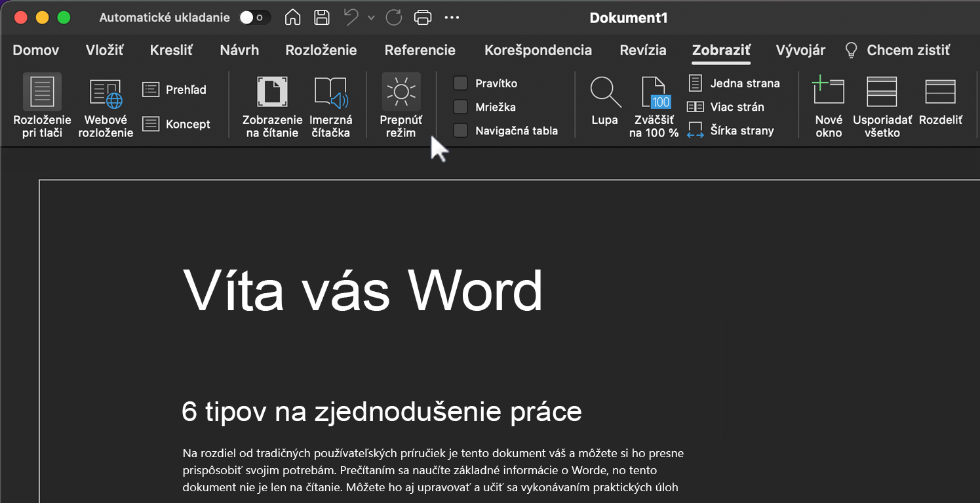The width and height of the screenshot is (980, 503).
Task: Open the Domov tab
Action: [36, 50]
